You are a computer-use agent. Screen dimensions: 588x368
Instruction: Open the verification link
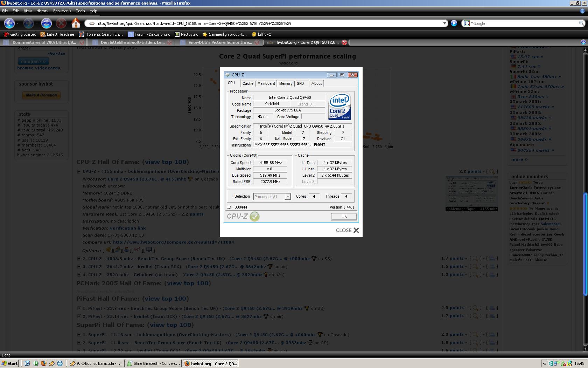(128, 228)
